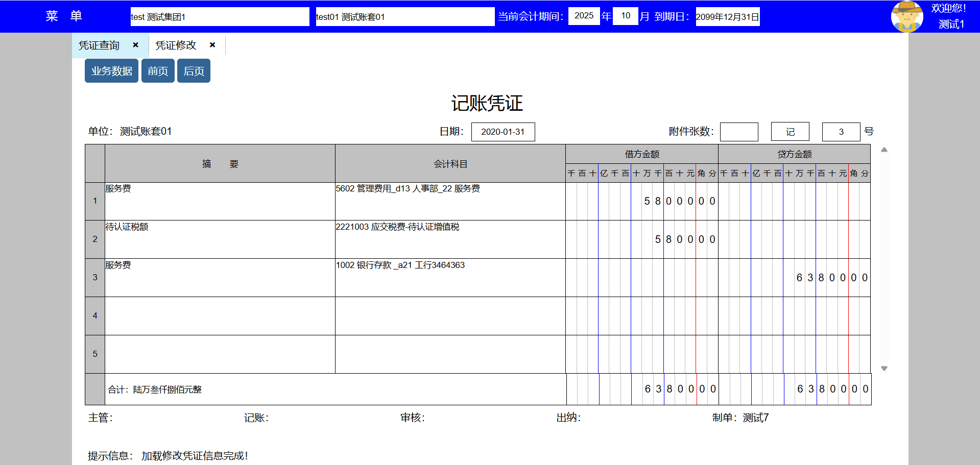Viewport: 980px width, 465px height.
Task: Open the test01 测试账套01 account set selector
Action: click(404, 17)
